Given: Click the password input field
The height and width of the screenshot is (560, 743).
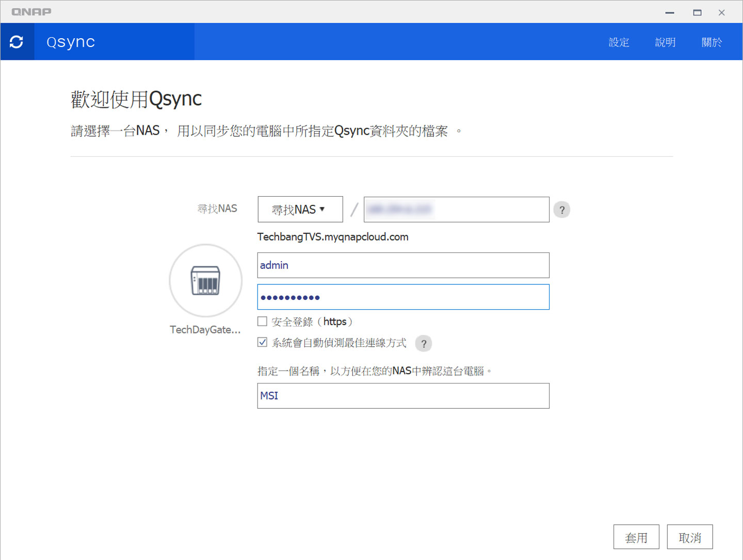Looking at the screenshot, I should click(x=403, y=297).
